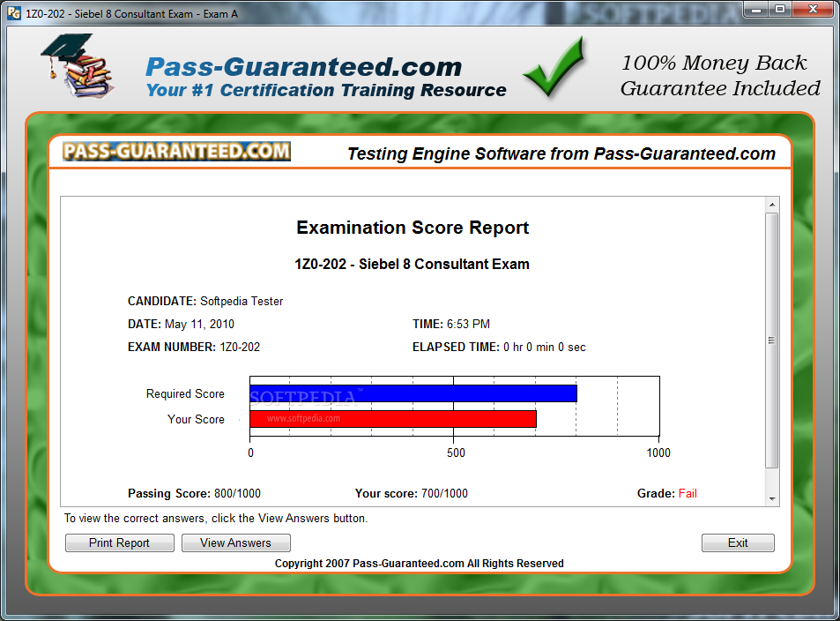
Task: Click the chart axis label '1000'
Action: tap(658, 453)
